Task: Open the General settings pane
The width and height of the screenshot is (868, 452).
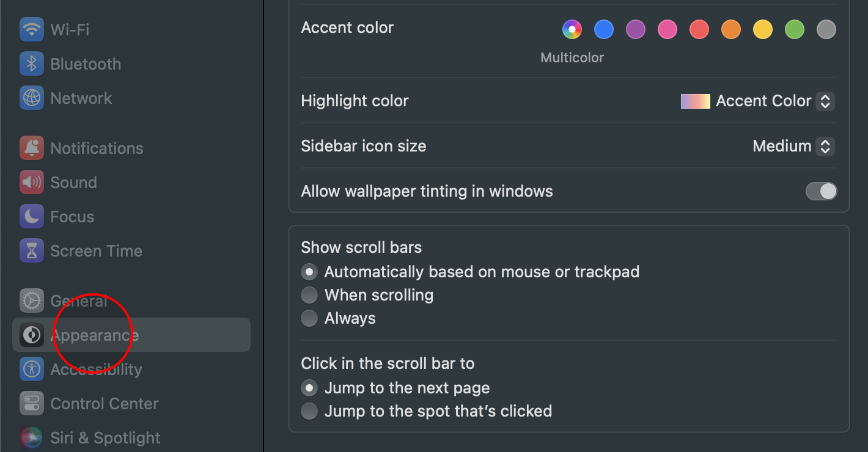Action: [78, 301]
